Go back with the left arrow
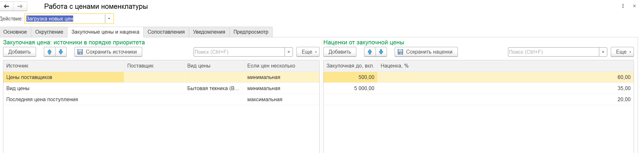644x153 pixels. pos(6,6)
